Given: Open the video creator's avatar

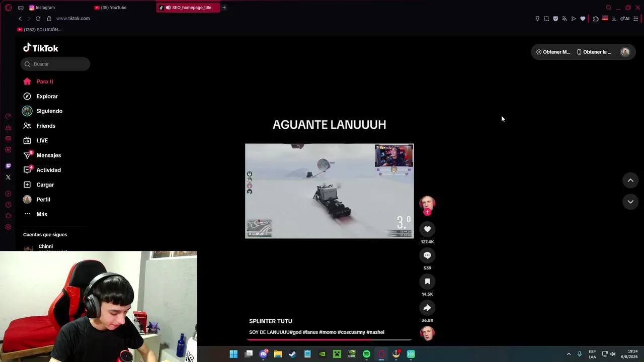Looking at the screenshot, I should coord(427,203).
